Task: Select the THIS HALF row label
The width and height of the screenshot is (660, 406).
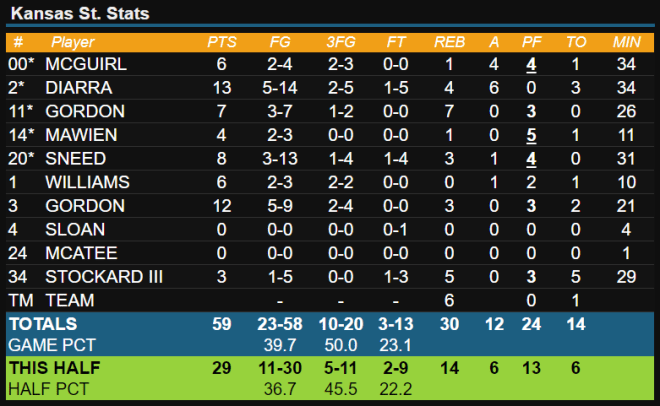Action: (x=55, y=368)
